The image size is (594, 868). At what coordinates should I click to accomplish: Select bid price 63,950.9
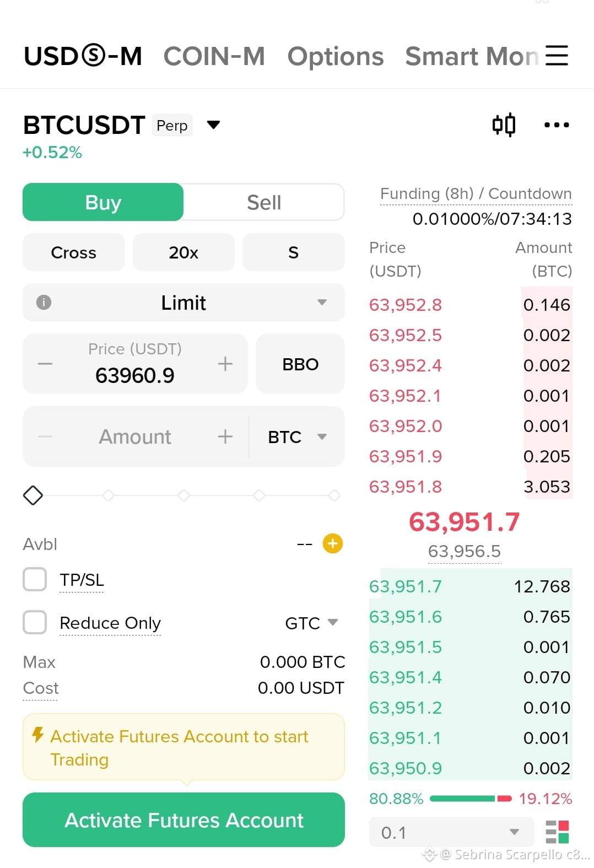pos(406,768)
